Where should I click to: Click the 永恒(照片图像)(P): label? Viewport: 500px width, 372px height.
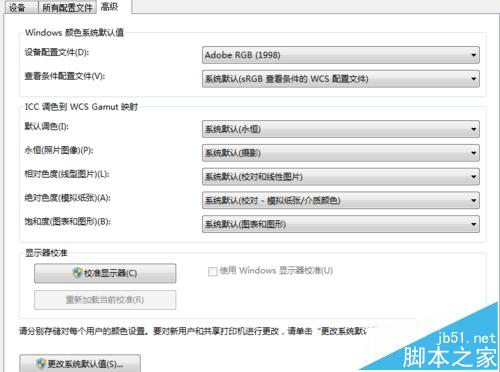coord(59,150)
